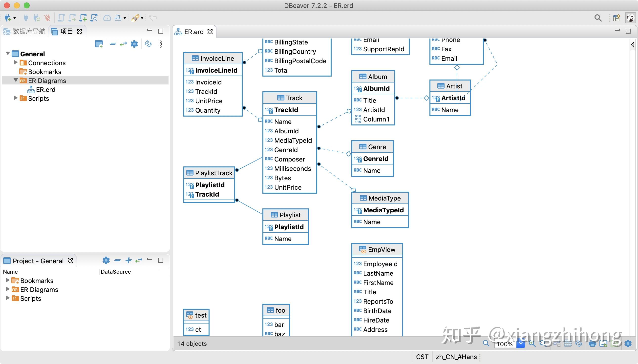This screenshot has height=364, width=638.
Task: Collapse the ER Diagrams folder
Action: pos(16,80)
